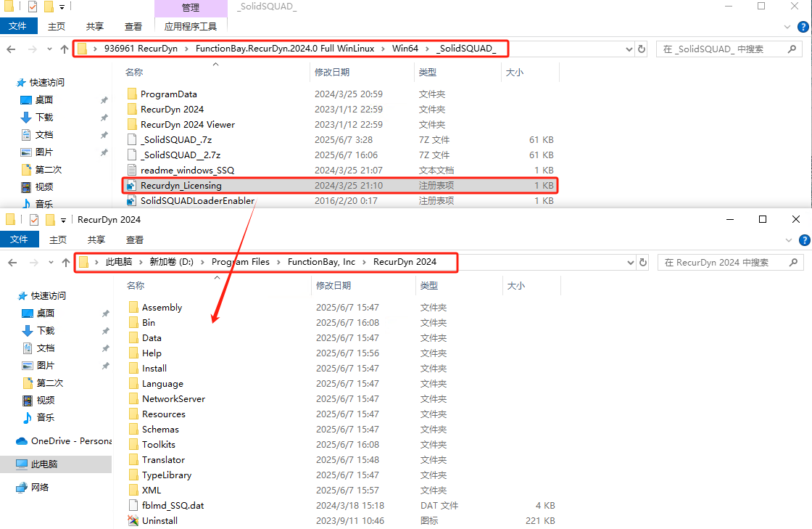
Task: Refresh the _SolidSQUAD_ folder view
Action: 642,49
